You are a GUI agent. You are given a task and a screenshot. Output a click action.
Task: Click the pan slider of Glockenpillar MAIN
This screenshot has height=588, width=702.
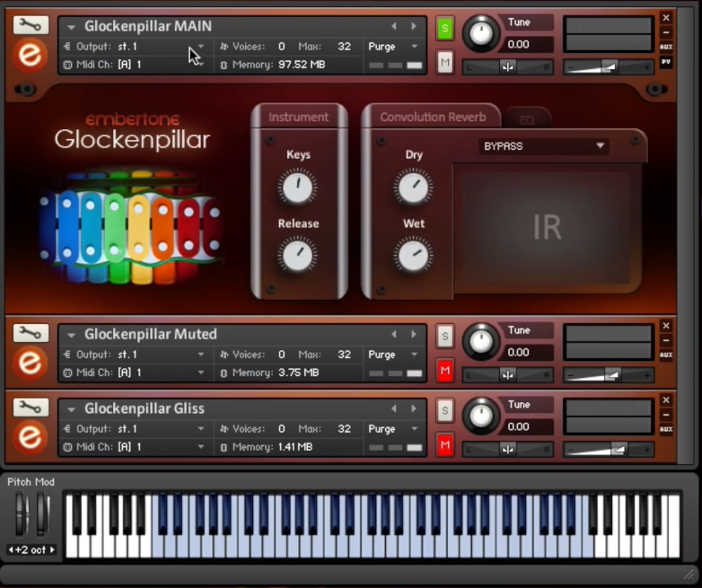click(508, 67)
